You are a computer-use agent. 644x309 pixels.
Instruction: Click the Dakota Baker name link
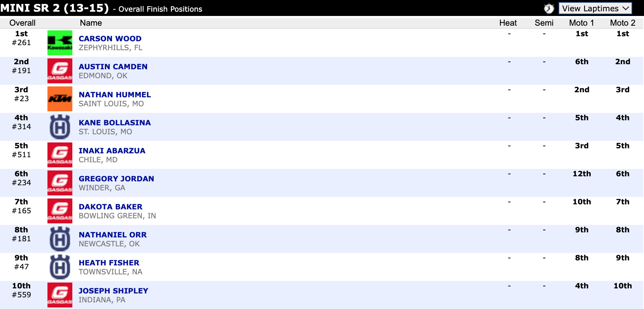click(x=110, y=207)
